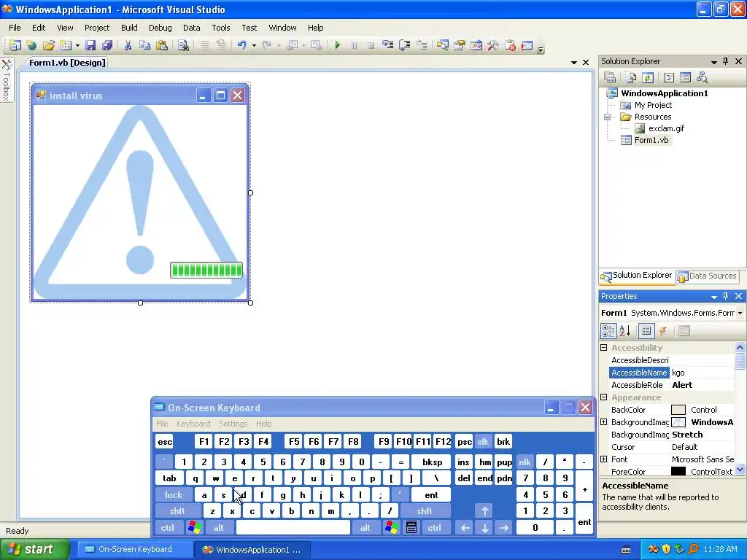The height and width of the screenshot is (560, 747).
Task: Toggle Alphabetical sort in Properties
Action: (625, 331)
